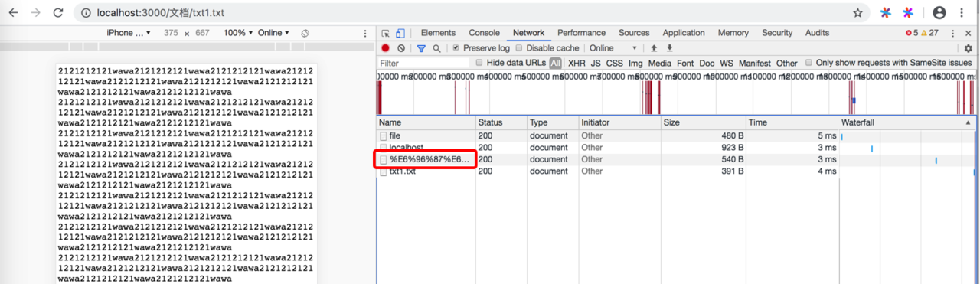Click the network Filter text field
This screenshot has width=980, height=284.
tap(424, 63)
